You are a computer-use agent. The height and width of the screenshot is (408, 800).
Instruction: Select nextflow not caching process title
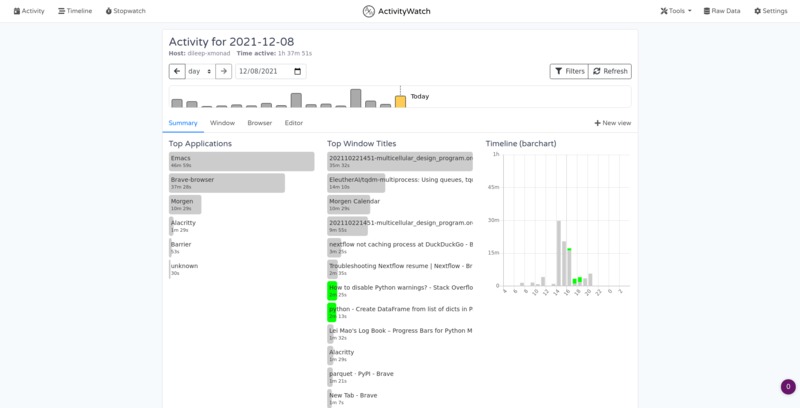[400, 247]
